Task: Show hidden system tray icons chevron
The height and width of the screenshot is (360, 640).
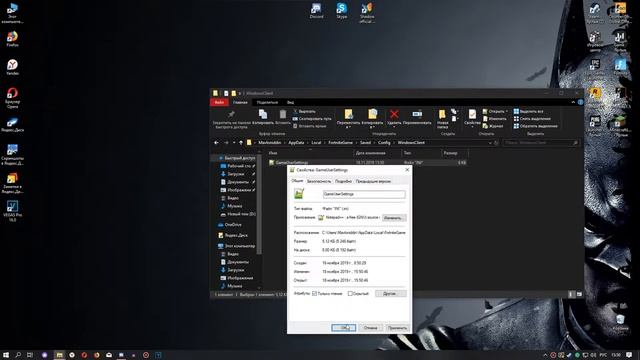Action: [x=545, y=355]
